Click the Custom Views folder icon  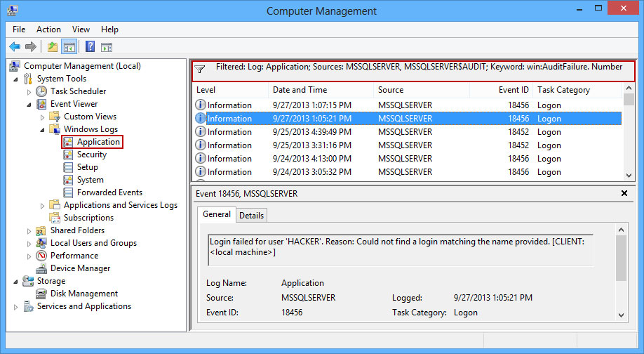click(x=55, y=117)
